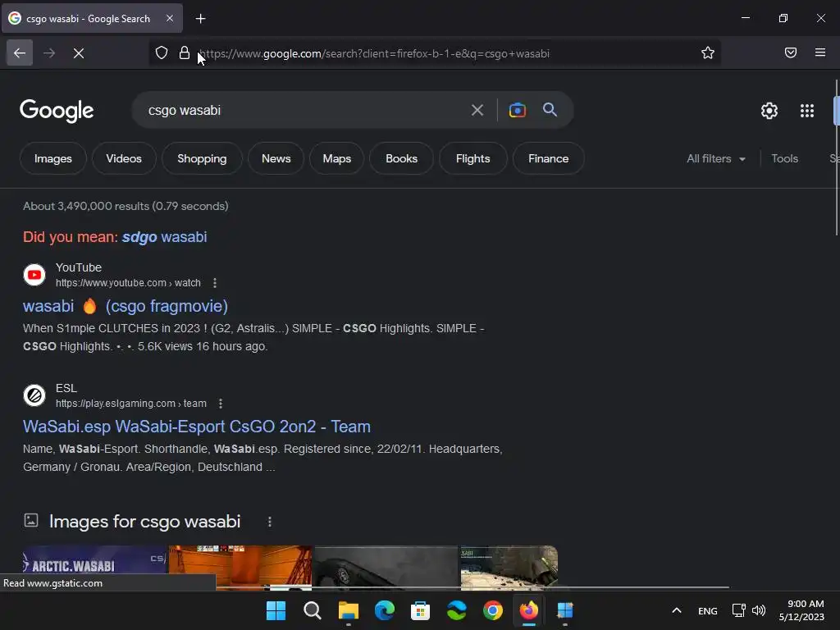Run search with magnifier icon

(550, 110)
